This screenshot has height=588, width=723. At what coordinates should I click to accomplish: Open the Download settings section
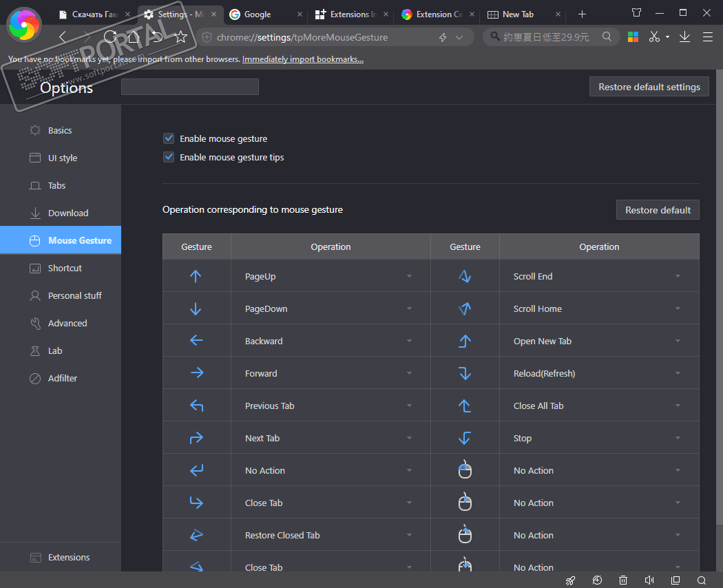61,213
